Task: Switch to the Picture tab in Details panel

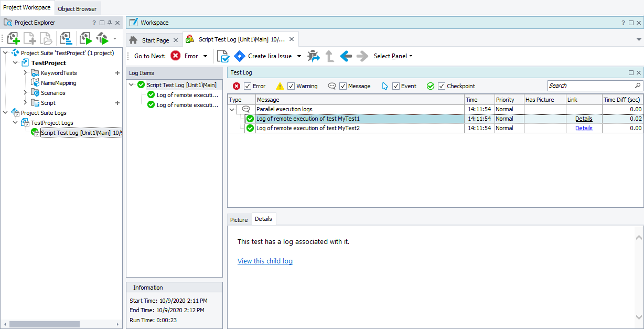Action: pos(239,219)
